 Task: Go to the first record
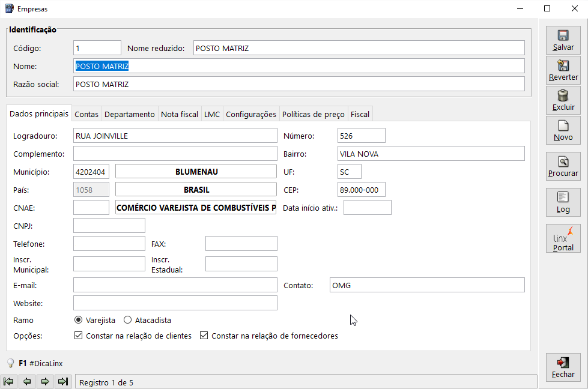pos(8,382)
